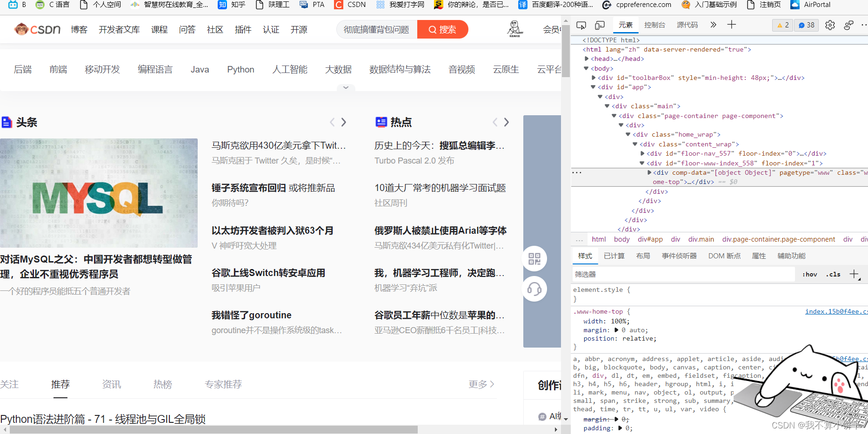868x434 pixels.
Task: Click previous arrow in 头条 section
Action: 332,122
